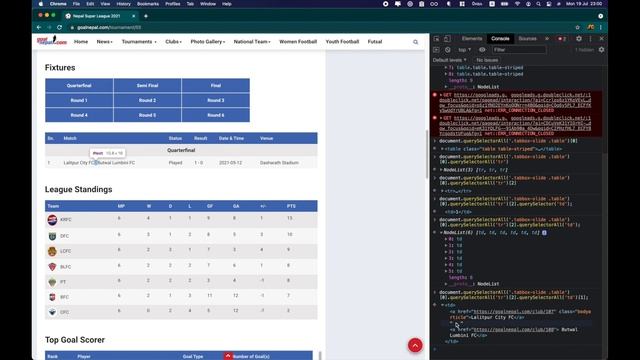Expand the NodeList(3) result arrow
This screenshot has height=360, width=640.
(x=441, y=170)
